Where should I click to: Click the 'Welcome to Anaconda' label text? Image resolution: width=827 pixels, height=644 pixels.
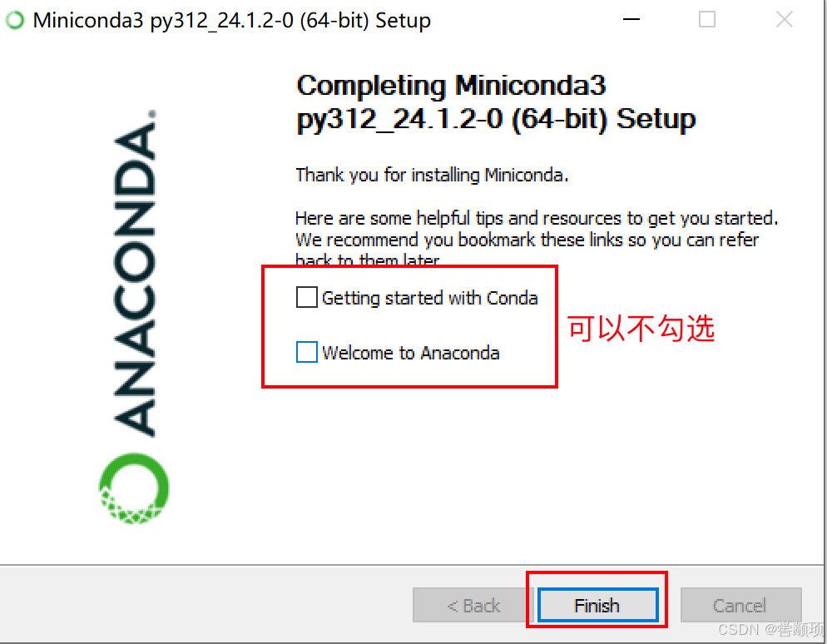click(x=410, y=353)
